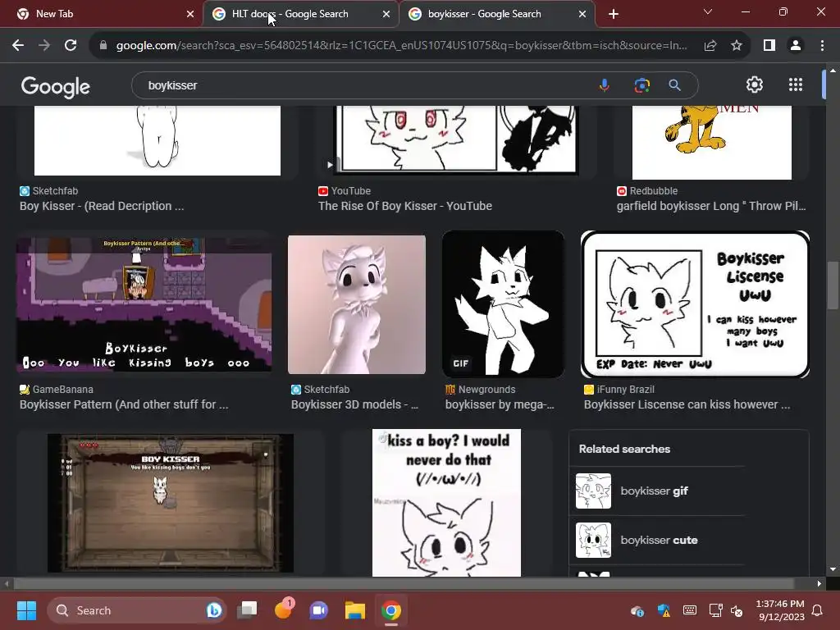Bookmark this tab with the star icon
The width and height of the screenshot is (840, 630).
pos(737,46)
